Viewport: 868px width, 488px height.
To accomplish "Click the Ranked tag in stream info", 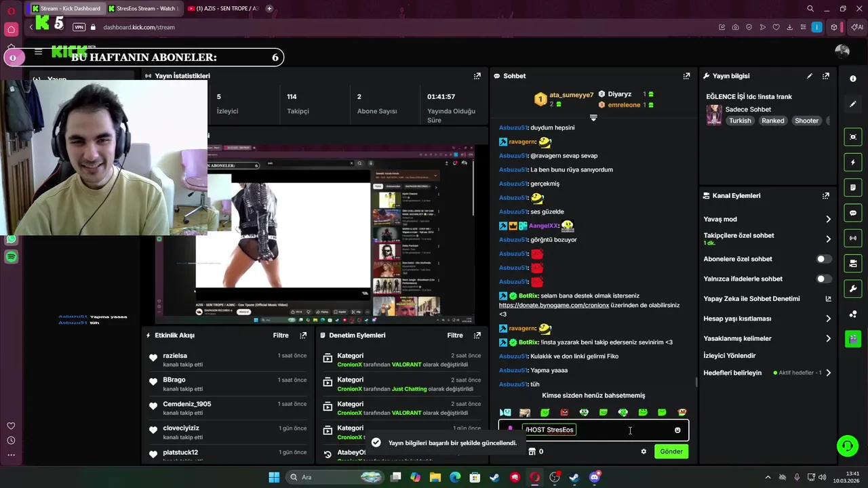I will tap(772, 121).
